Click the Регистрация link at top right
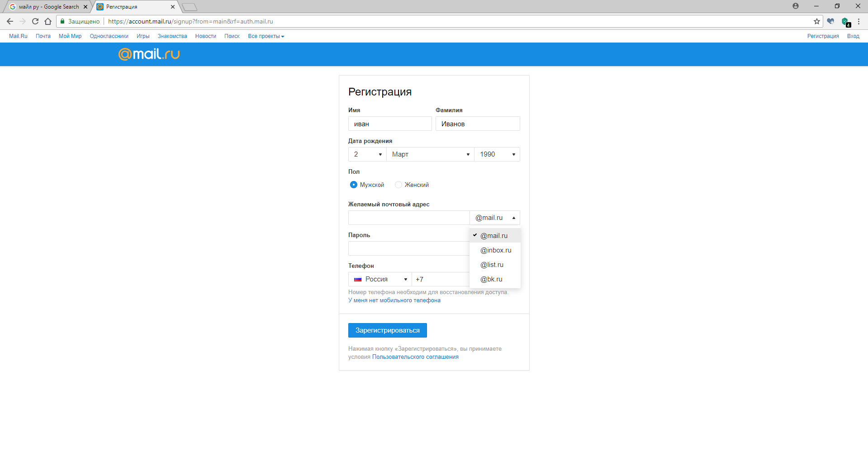 [x=823, y=36]
